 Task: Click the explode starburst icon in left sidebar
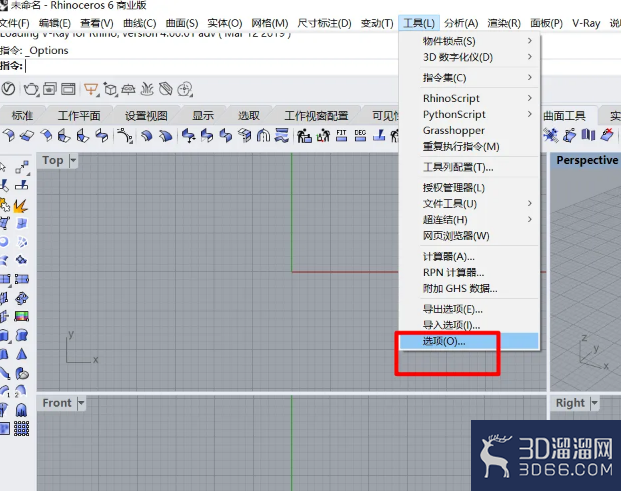pos(21,206)
